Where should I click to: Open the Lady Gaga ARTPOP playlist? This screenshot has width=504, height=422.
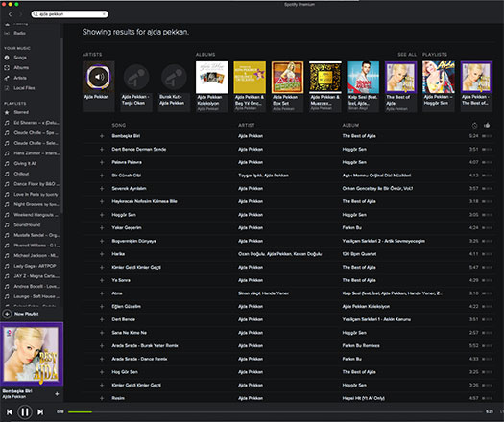(x=35, y=266)
